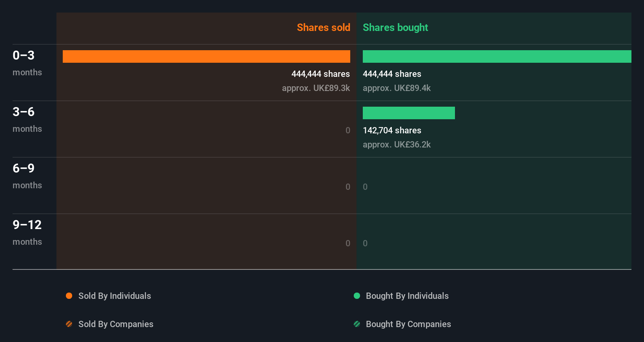The height and width of the screenshot is (342, 644).
Task: Click the green Bought By Individuals legend dot
Action: 357,296
